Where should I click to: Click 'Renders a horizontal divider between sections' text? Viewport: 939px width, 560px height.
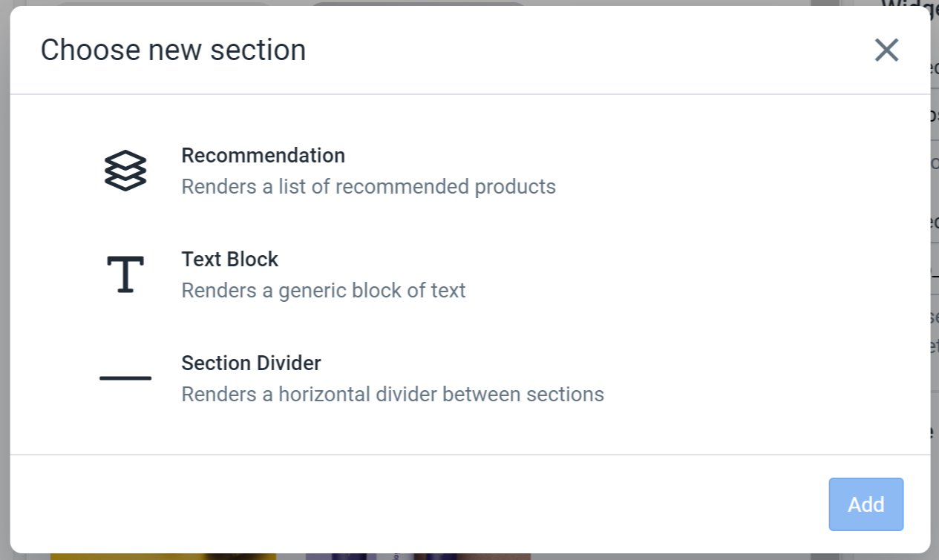pyautogui.click(x=393, y=394)
